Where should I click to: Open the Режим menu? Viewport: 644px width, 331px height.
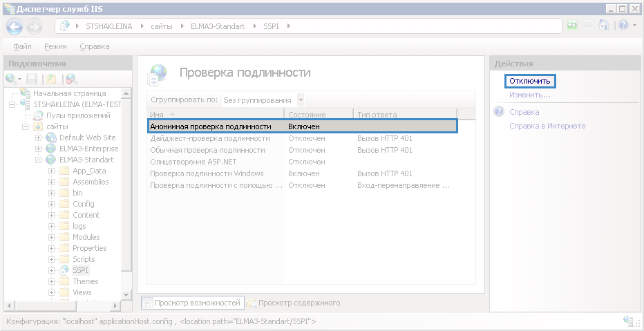tap(55, 46)
